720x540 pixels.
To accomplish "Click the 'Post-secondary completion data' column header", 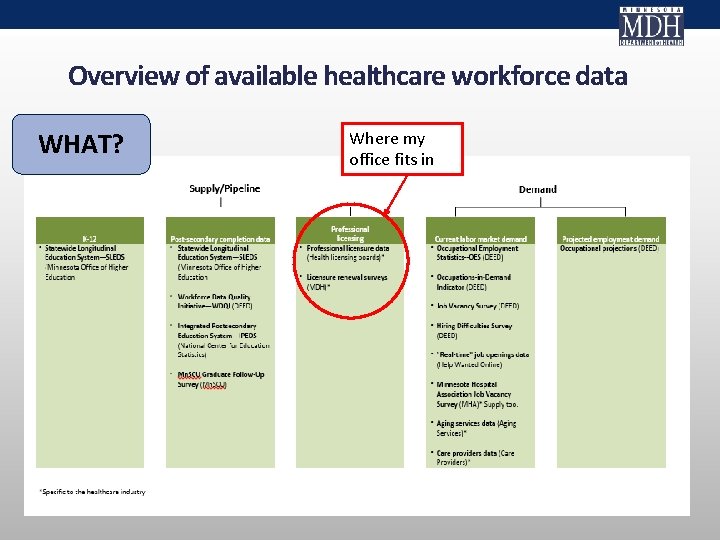I will click(220, 231).
